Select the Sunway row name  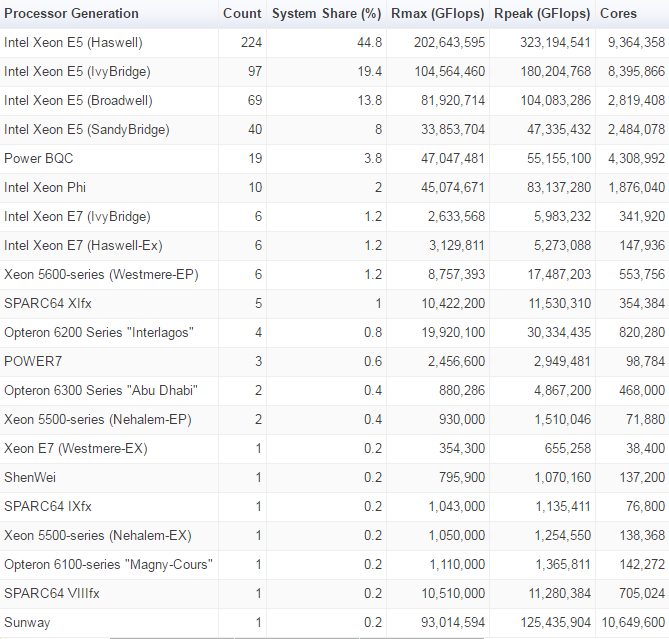pos(27,623)
